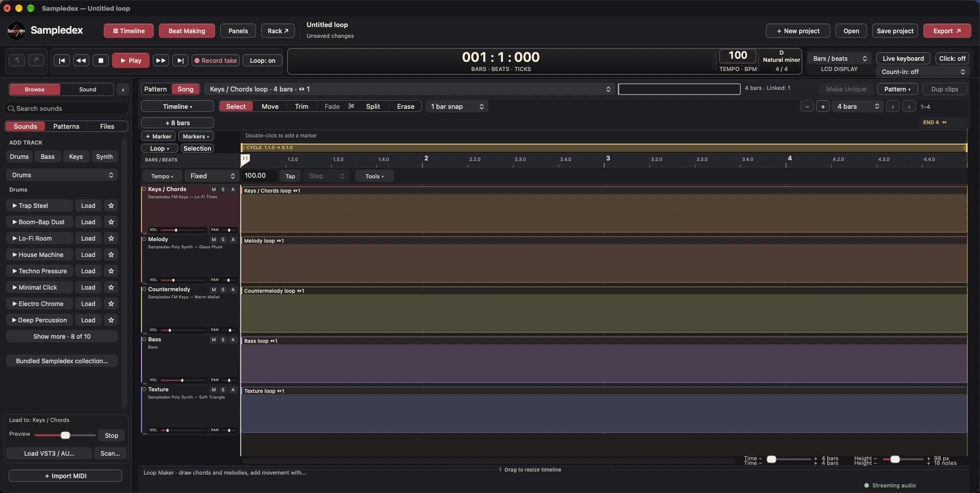980x493 pixels.
Task: Switch to the Files tab
Action: click(107, 126)
